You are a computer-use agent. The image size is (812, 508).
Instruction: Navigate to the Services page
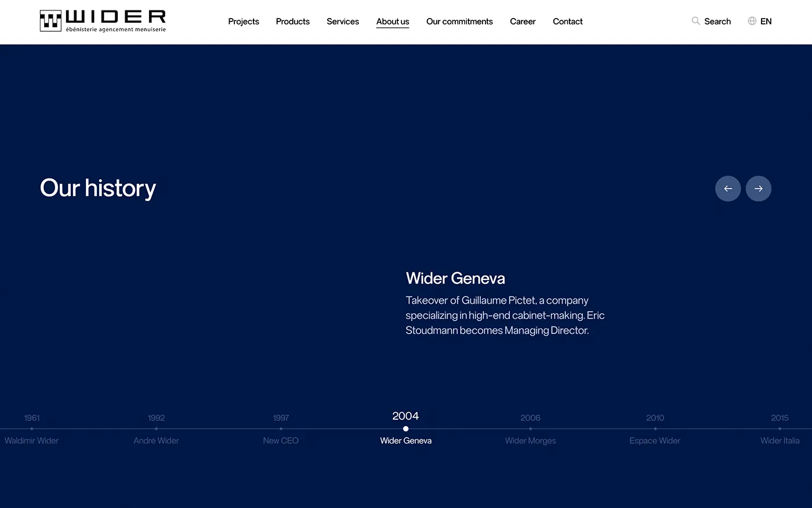click(x=343, y=21)
